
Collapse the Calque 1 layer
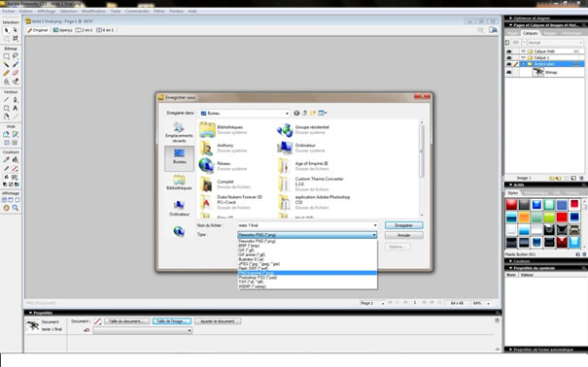click(x=523, y=58)
